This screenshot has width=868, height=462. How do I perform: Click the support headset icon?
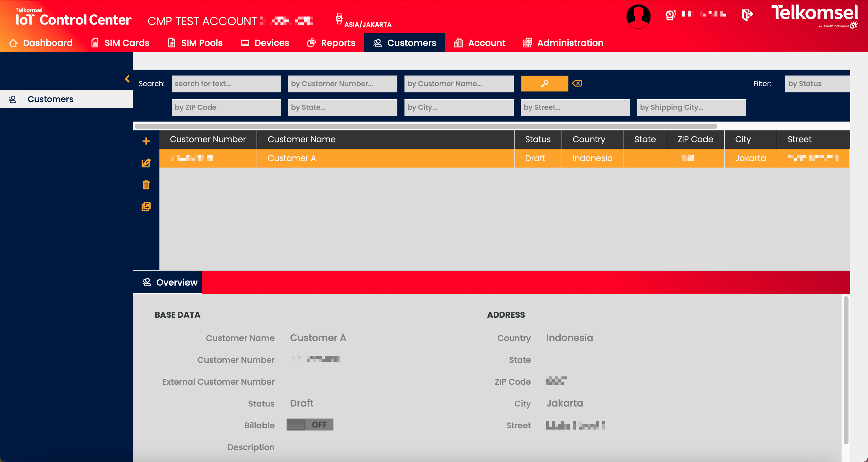click(670, 15)
